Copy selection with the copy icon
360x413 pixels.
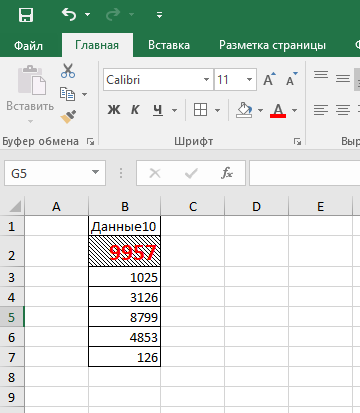pyautogui.click(x=68, y=94)
